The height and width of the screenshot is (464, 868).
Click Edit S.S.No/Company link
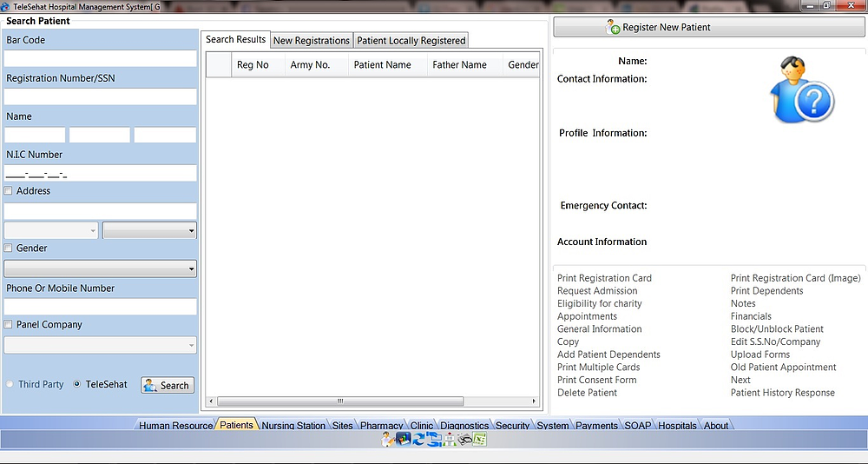click(x=775, y=342)
